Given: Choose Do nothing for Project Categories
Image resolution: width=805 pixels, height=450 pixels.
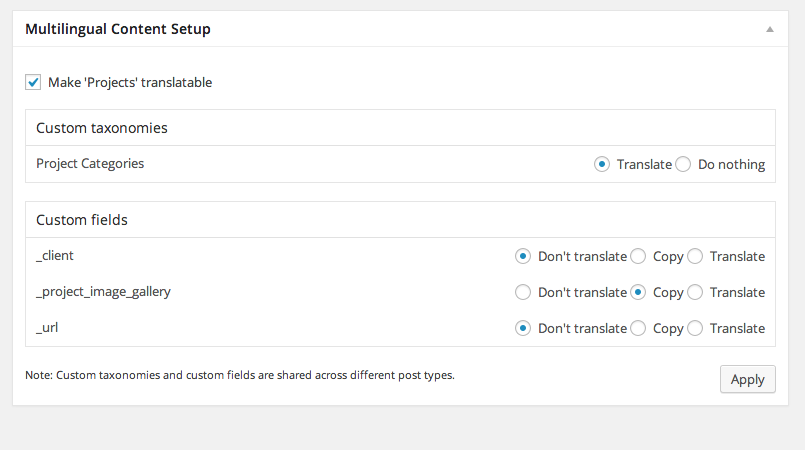Looking at the screenshot, I should (x=683, y=164).
